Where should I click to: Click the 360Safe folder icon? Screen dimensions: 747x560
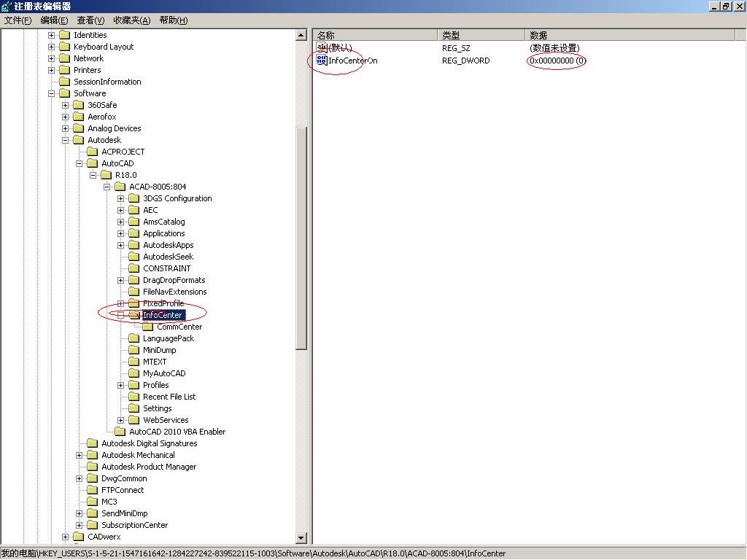78,105
